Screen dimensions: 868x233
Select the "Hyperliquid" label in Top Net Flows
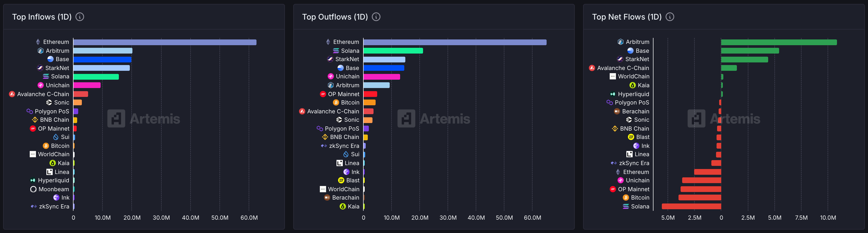pyautogui.click(x=633, y=94)
